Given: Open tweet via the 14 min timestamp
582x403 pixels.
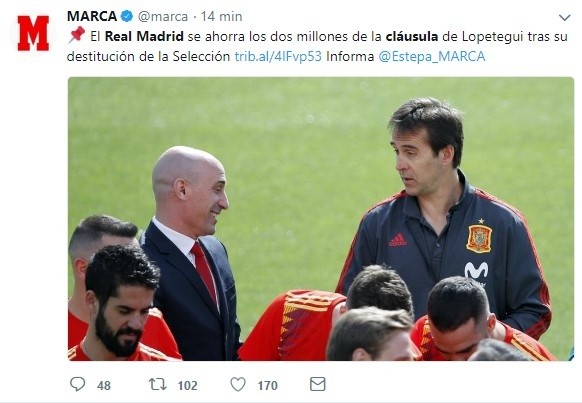Looking at the screenshot, I should tap(222, 17).
